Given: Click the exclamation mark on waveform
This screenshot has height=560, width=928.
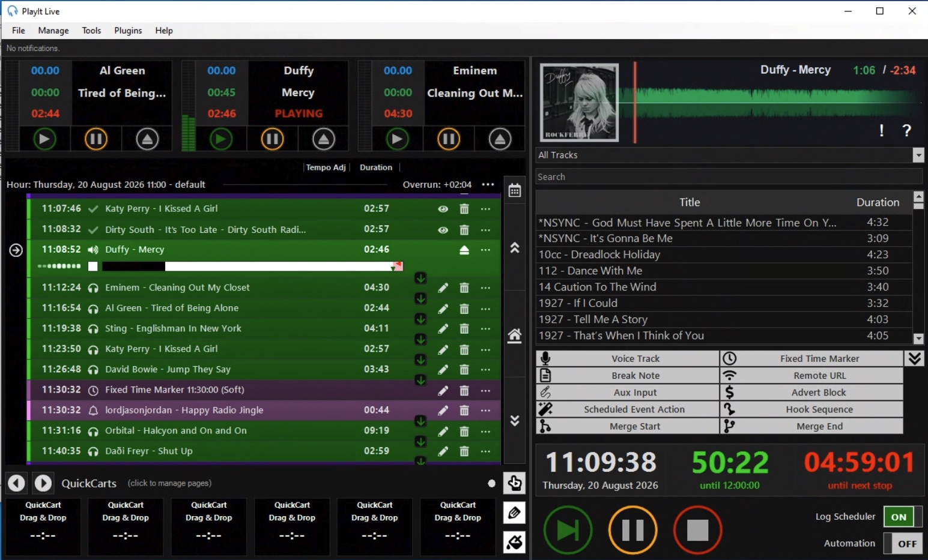Looking at the screenshot, I should point(881,131).
